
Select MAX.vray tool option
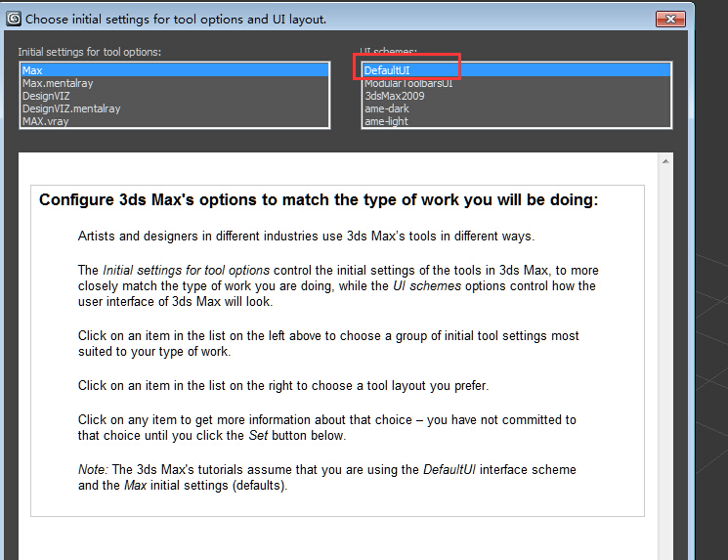point(175,121)
